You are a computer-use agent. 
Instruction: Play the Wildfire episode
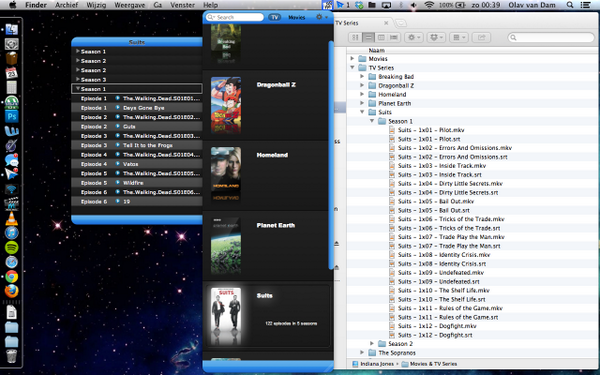pos(117,183)
